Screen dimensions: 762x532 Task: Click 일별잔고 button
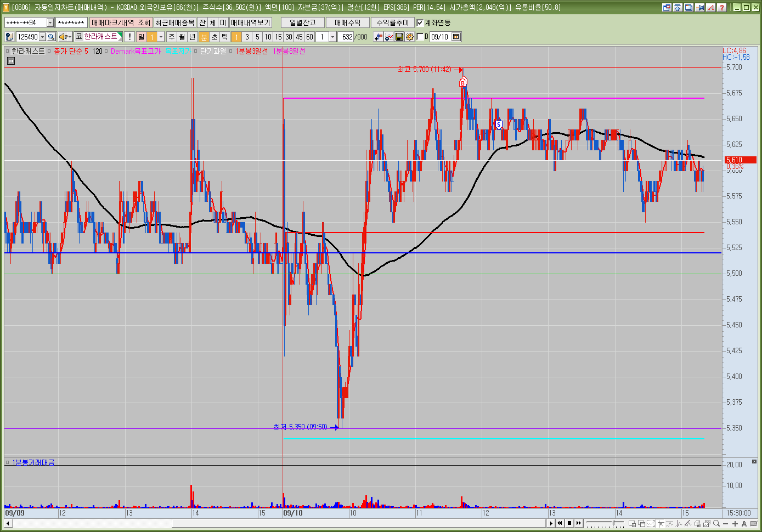click(x=303, y=22)
